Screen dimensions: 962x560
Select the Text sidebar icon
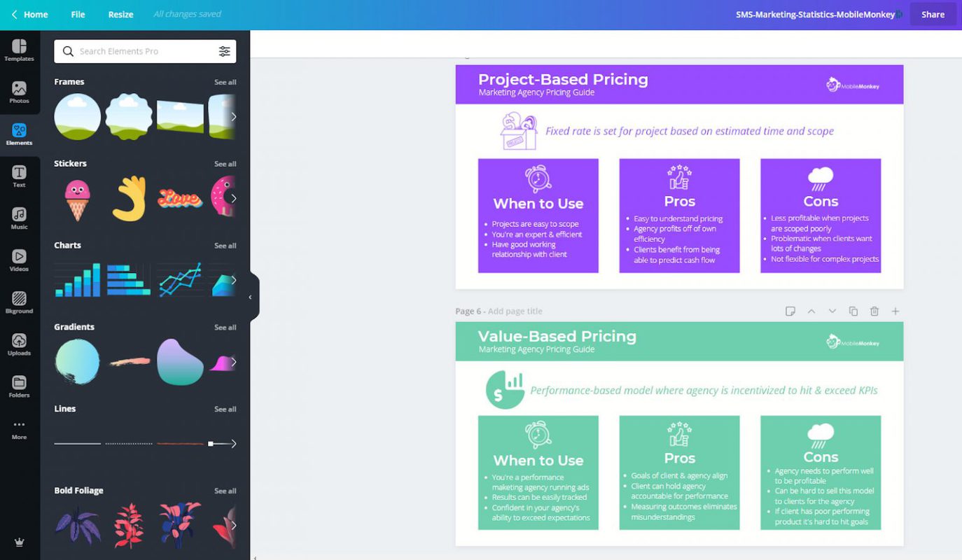19,175
